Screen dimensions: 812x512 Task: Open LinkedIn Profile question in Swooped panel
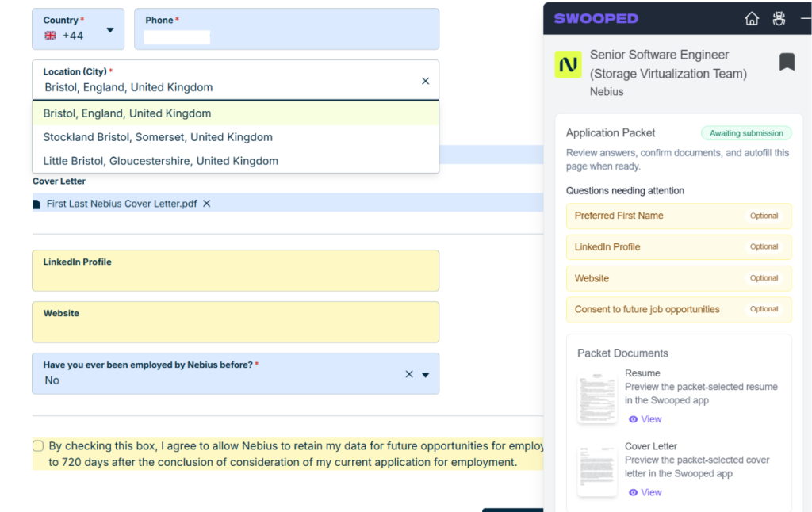679,247
